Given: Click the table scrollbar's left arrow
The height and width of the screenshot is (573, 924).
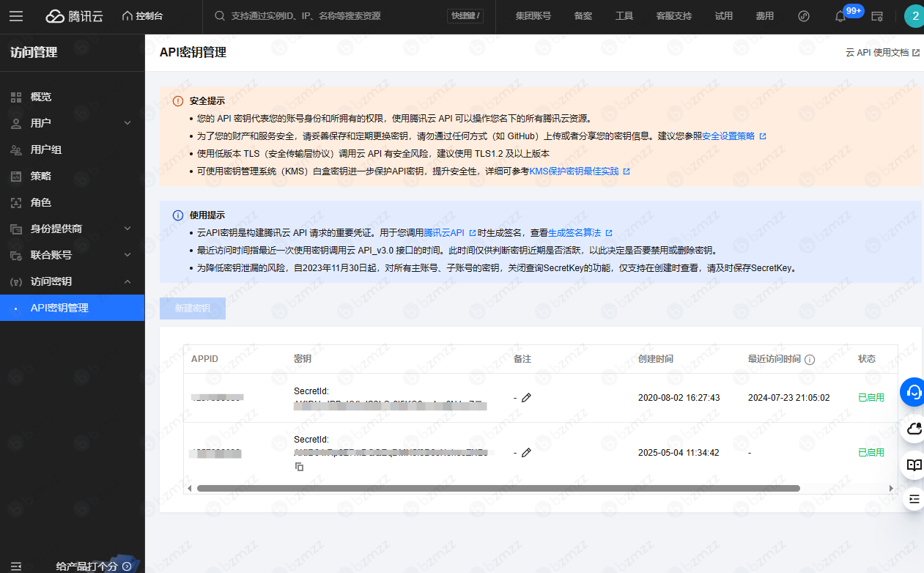Looking at the screenshot, I should point(189,488).
